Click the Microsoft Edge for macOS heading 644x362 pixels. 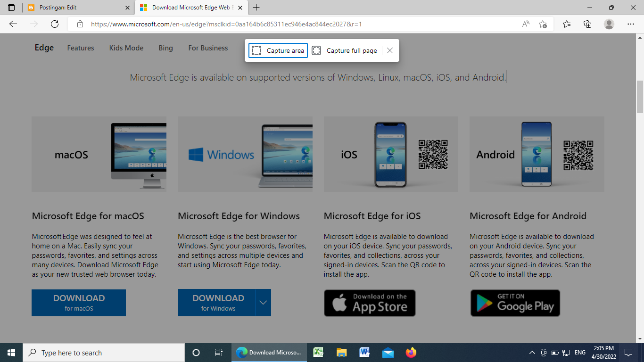(88, 216)
